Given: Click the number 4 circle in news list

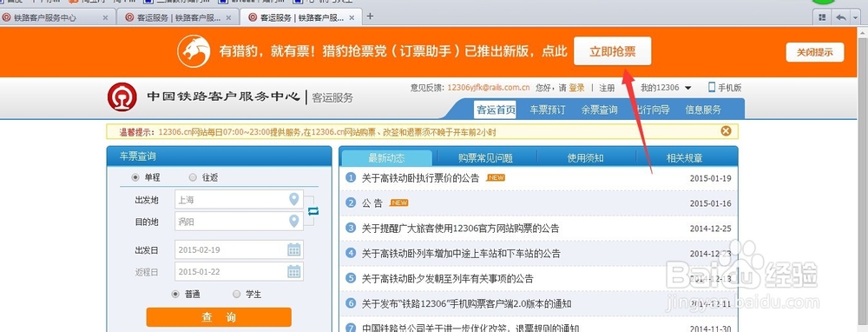Looking at the screenshot, I should pos(351,253).
